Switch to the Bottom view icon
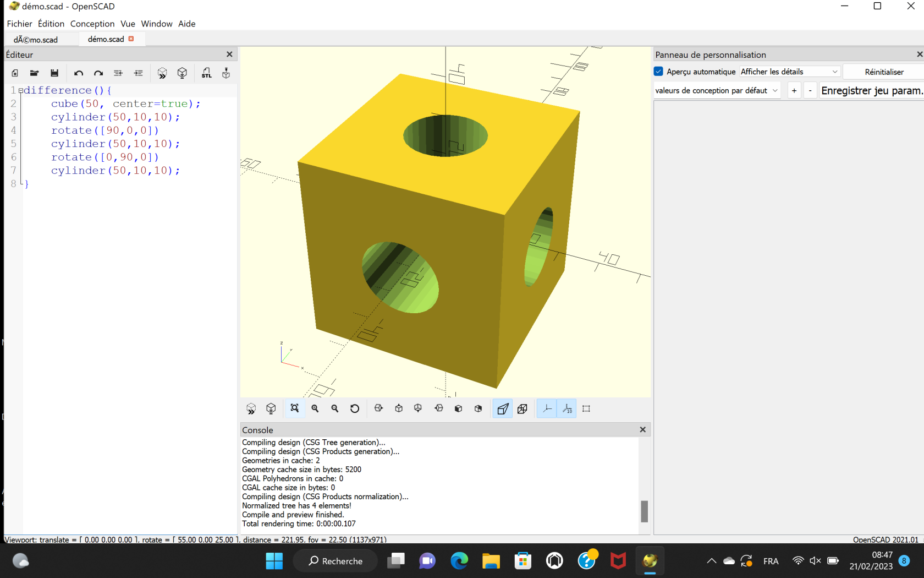 pyautogui.click(x=418, y=408)
